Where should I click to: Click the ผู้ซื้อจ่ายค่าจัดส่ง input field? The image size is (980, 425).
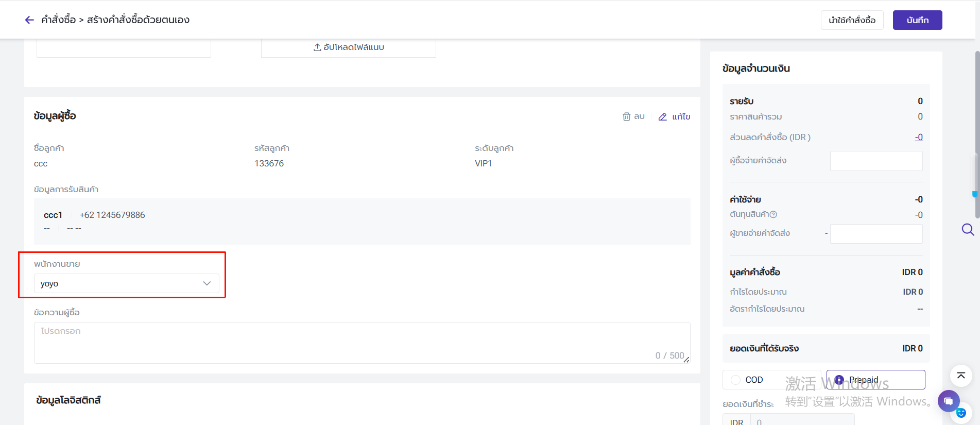876,161
